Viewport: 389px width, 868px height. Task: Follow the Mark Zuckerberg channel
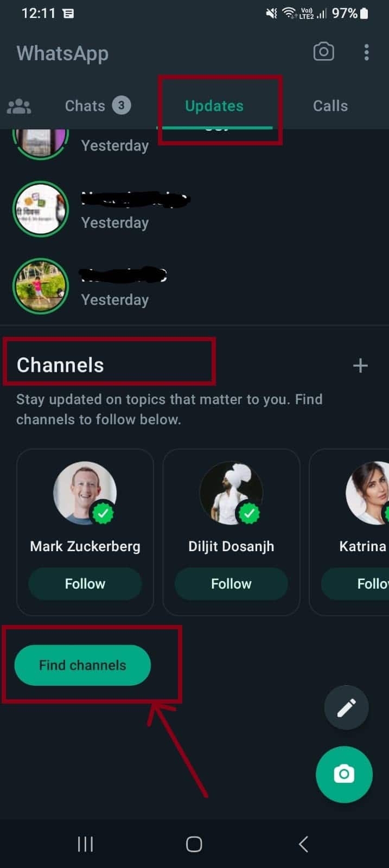pyautogui.click(x=85, y=584)
